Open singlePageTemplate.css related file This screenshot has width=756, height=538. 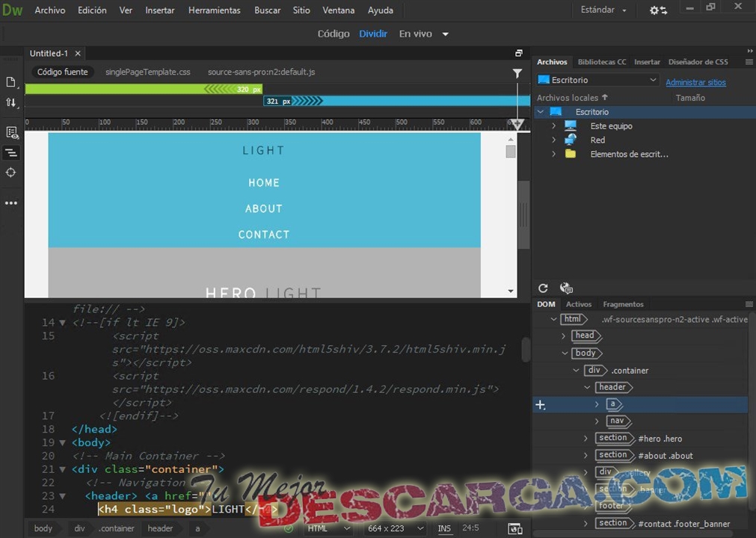point(148,72)
